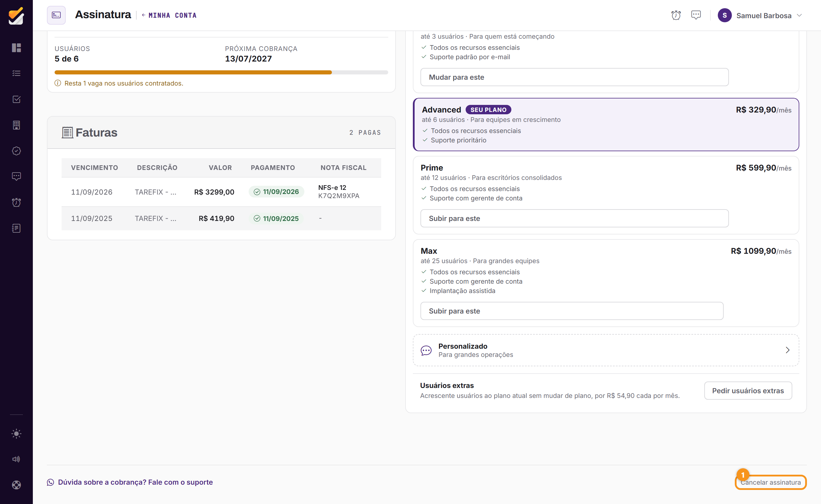The width and height of the screenshot is (821, 504).
Task: Open the chat messages sidebar icon
Action: point(16,176)
